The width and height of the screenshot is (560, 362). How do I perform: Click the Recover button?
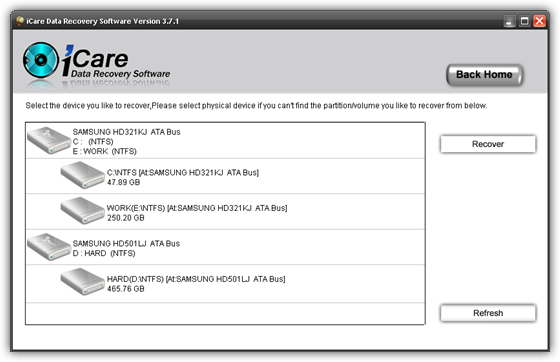click(488, 144)
